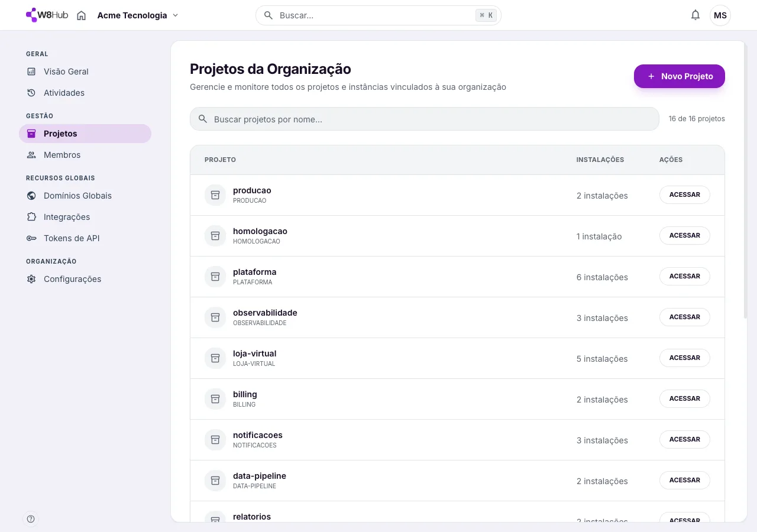Select the loja-virtual project name
Screen dimensions: 757x532
tap(254, 353)
